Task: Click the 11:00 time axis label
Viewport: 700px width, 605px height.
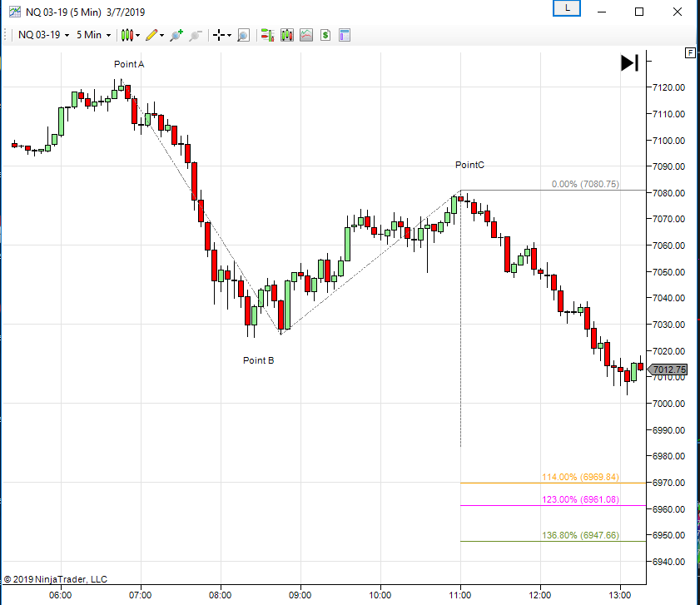Action: pyautogui.click(x=459, y=595)
